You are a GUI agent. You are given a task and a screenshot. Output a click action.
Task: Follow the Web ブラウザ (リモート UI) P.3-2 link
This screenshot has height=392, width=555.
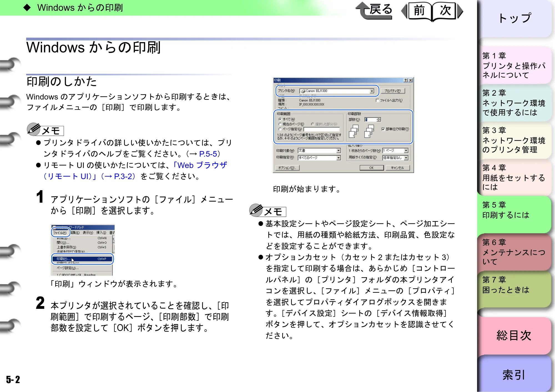tap(135, 171)
